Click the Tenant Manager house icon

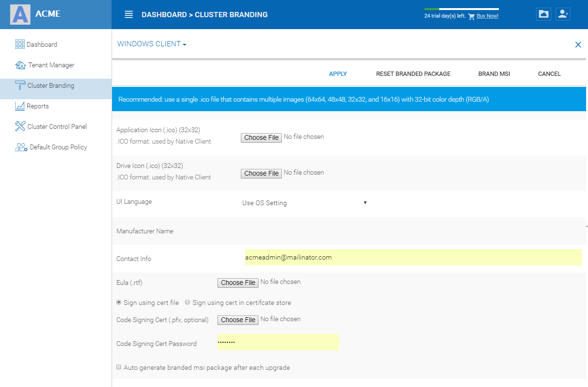tap(21, 65)
